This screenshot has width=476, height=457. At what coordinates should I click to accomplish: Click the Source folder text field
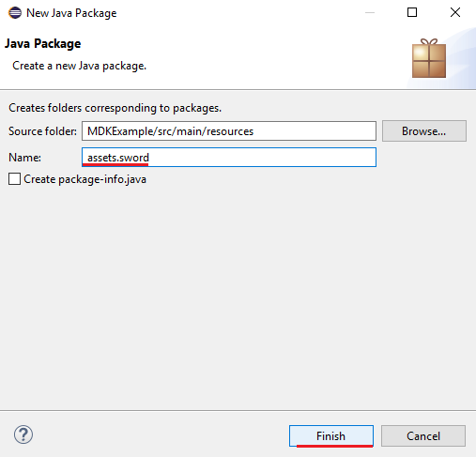click(229, 131)
